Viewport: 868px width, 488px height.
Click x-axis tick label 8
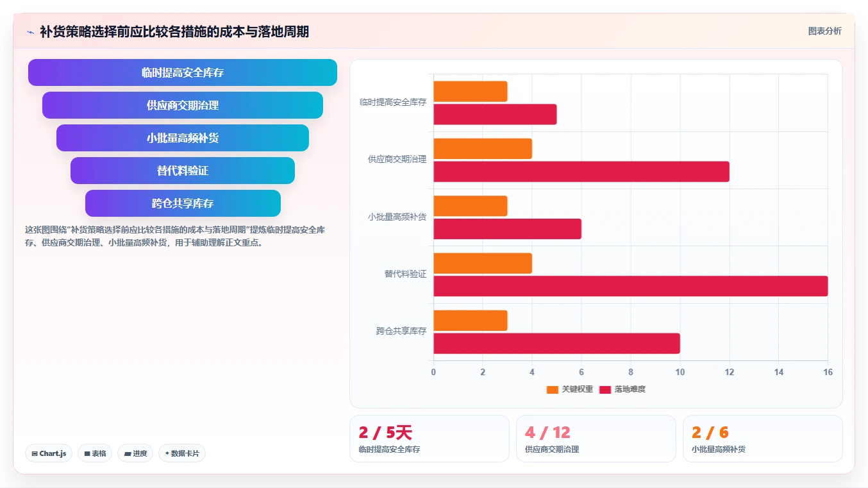[x=631, y=372]
